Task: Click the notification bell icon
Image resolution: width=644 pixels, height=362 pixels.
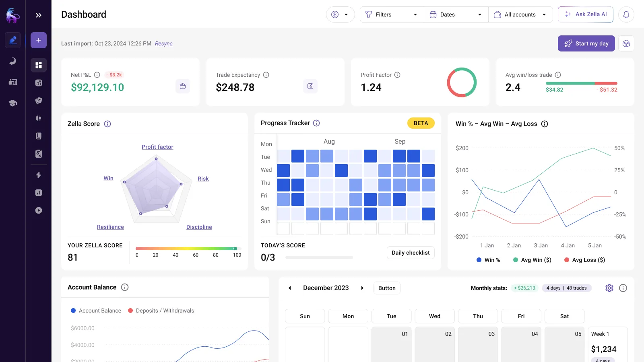Action: click(x=626, y=14)
